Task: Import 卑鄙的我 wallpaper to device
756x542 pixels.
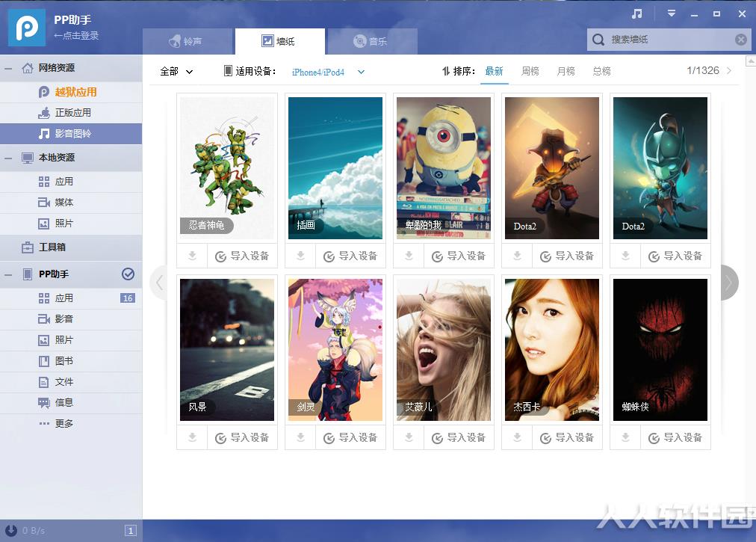Action: (x=459, y=256)
